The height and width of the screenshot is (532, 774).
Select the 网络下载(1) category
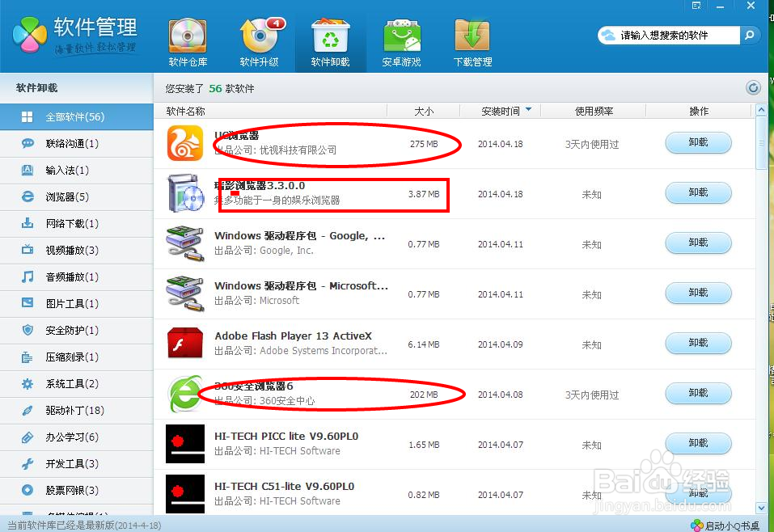pos(77,224)
